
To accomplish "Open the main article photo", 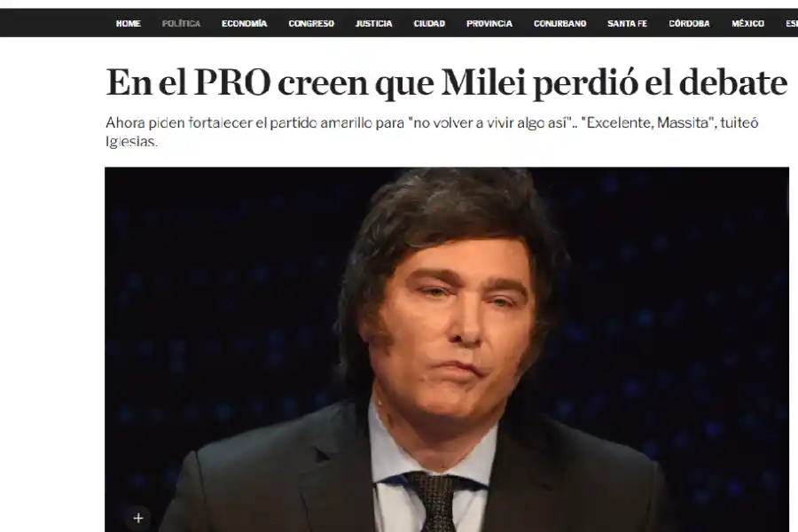I will coord(447,349).
